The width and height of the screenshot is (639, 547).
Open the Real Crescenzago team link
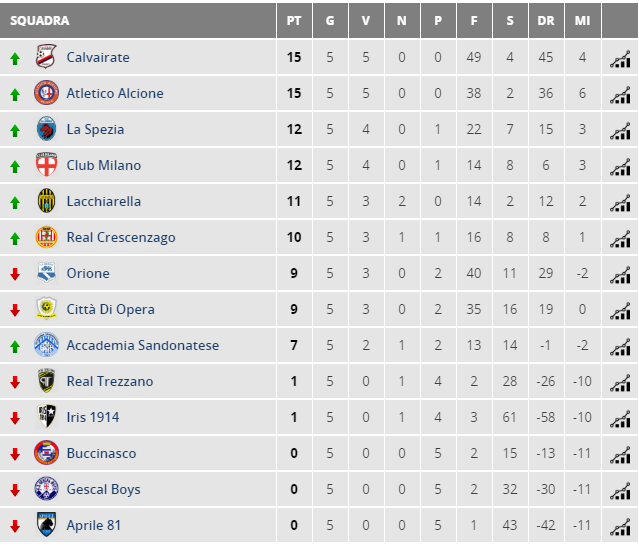pos(121,237)
